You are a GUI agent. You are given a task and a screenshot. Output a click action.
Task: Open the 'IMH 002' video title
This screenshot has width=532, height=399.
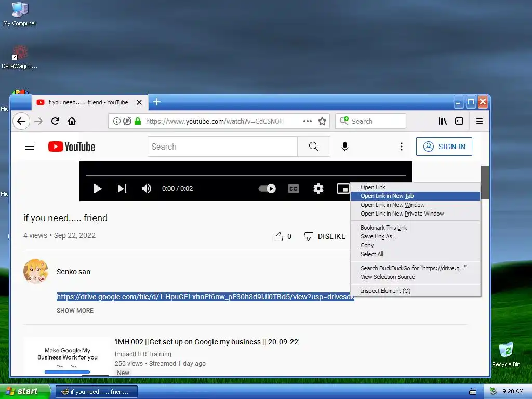pos(207,342)
